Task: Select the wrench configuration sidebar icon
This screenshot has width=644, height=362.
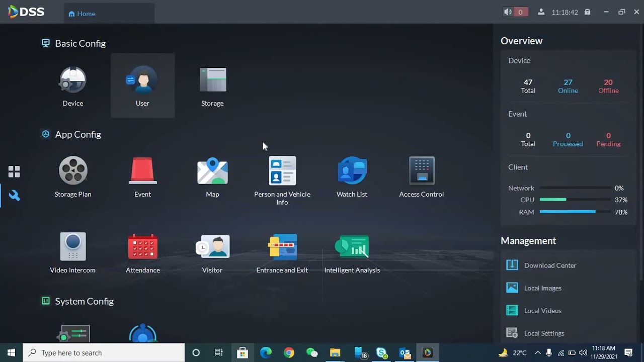Action: pos(14,196)
